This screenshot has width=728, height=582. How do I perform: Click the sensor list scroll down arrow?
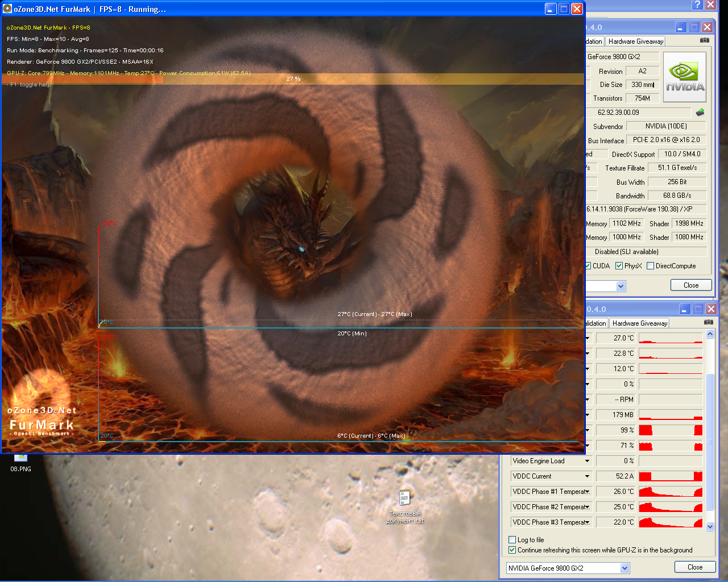pyautogui.click(x=710, y=527)
